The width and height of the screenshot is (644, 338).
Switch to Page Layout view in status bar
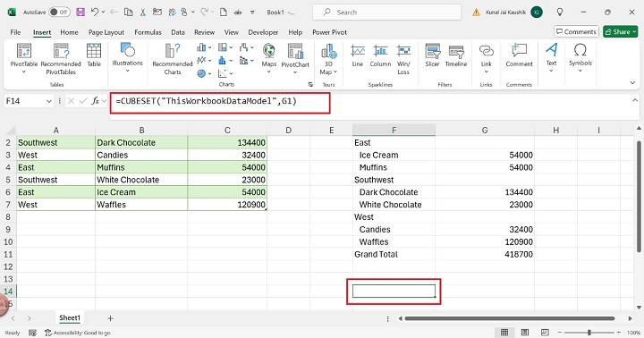point(525,333)
